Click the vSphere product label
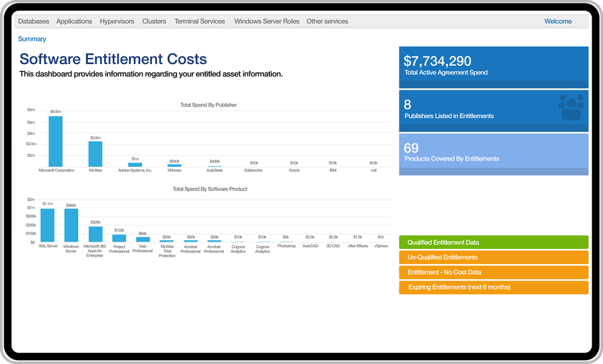603x364 pixels. (381, 246)
